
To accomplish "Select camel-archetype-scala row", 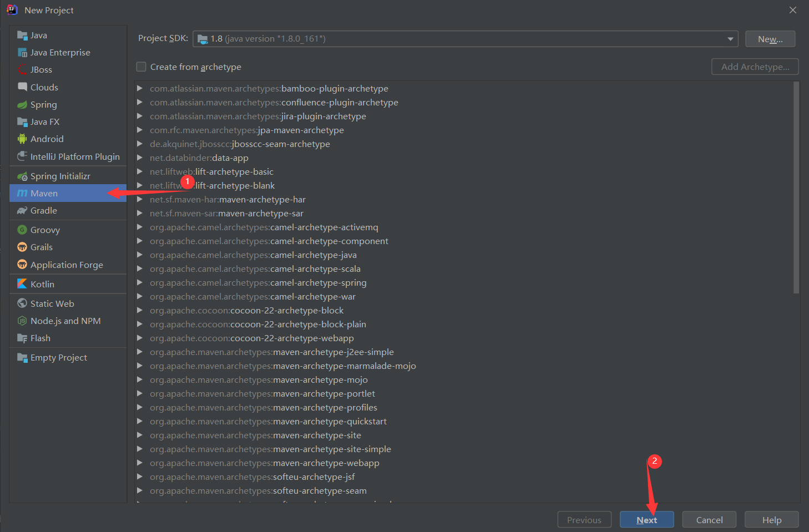I will click(x=464, y=268).
